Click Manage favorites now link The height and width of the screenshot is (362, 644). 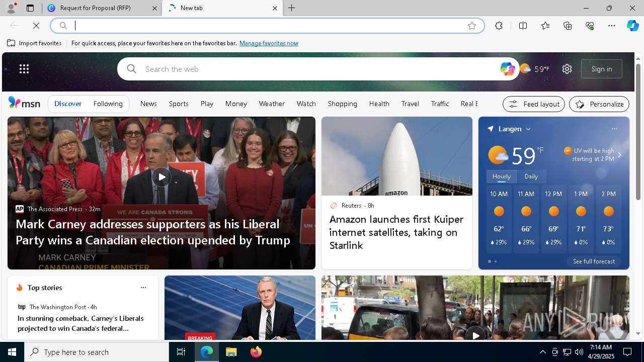(269, 43)
